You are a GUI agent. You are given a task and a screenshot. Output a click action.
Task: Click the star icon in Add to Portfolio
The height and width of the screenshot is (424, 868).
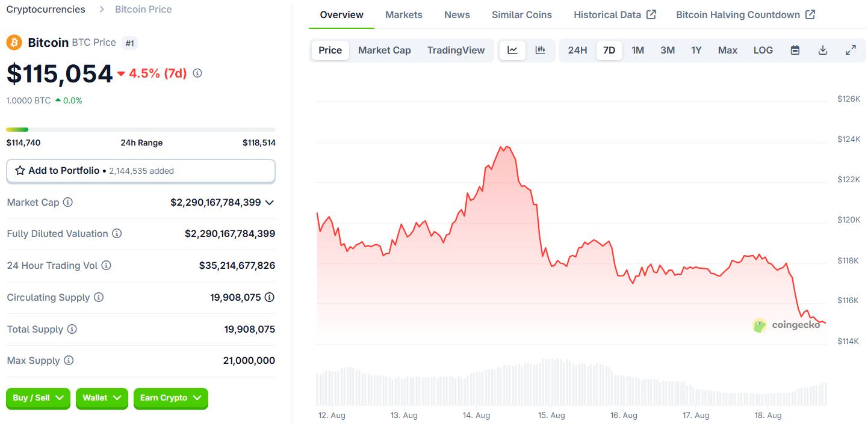pyautogui.click(x=20, y=171)
